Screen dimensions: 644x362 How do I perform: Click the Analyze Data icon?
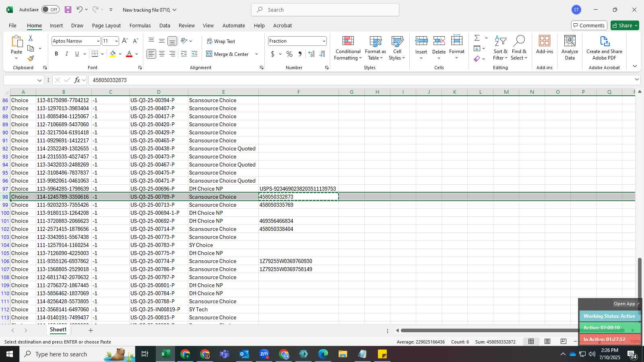pos(570,47)
